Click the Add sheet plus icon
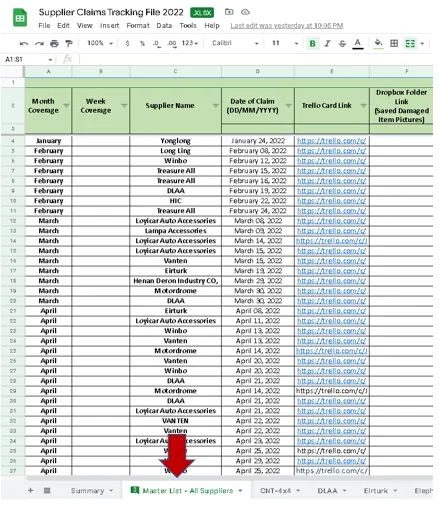 [x=30, y=490]
